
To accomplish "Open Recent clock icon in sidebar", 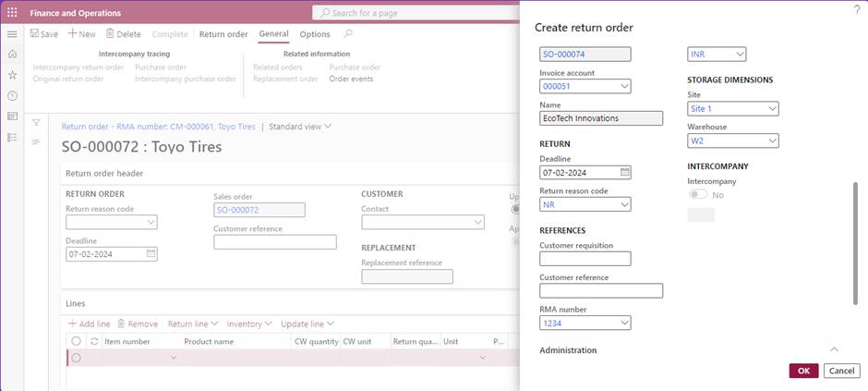I will [x=12, y=96].
